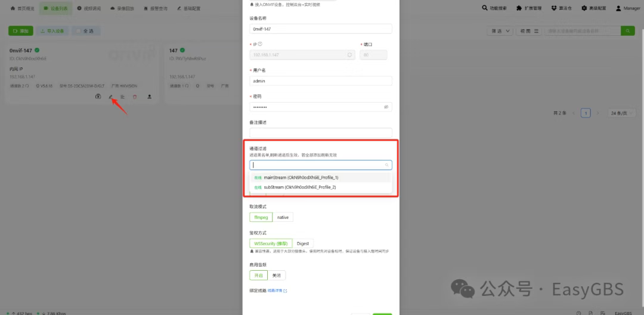Click the 高级配置 gear icon

(x=584, y=8)
